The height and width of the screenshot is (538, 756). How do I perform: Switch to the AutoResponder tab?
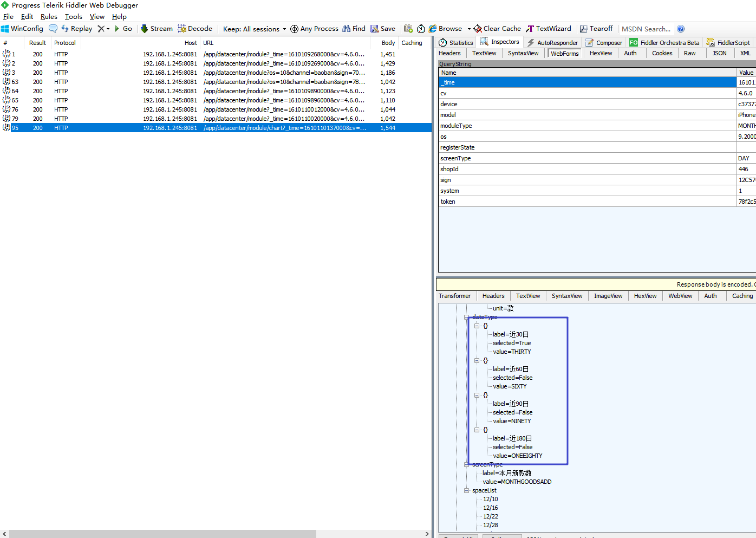point(552,42)
